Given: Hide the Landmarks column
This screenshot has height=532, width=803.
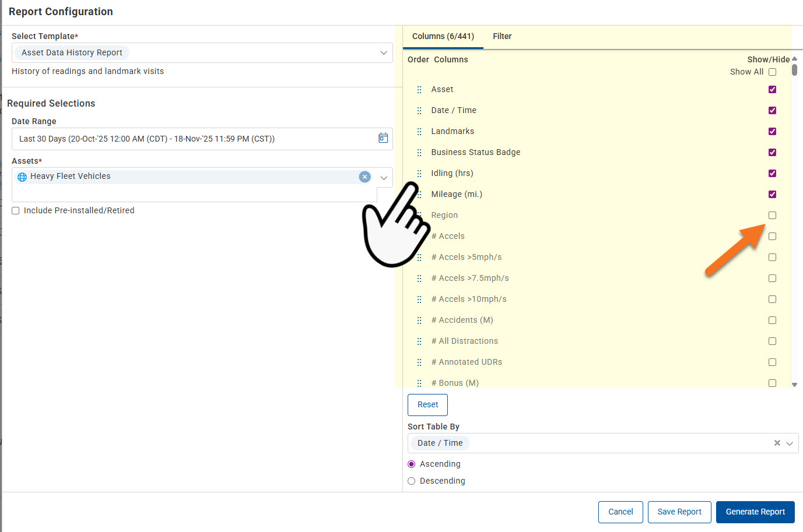Looking at the screenshot, I should coord(772,132).
